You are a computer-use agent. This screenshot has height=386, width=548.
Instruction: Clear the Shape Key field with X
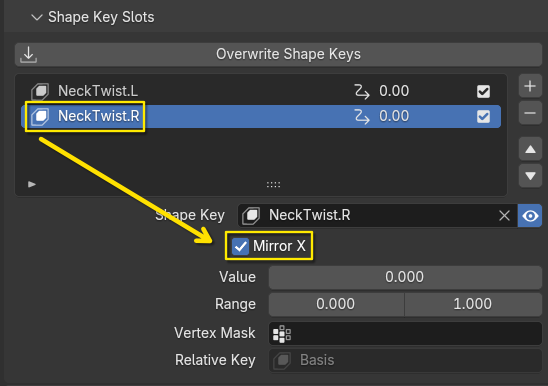click(x=504, y=216)
